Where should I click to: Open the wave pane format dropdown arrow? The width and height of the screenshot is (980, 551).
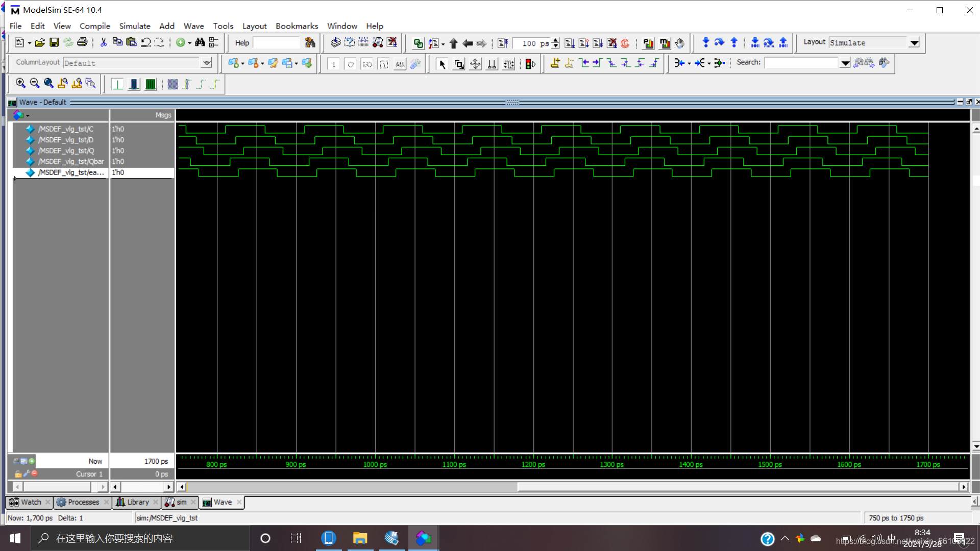(28, 116)
